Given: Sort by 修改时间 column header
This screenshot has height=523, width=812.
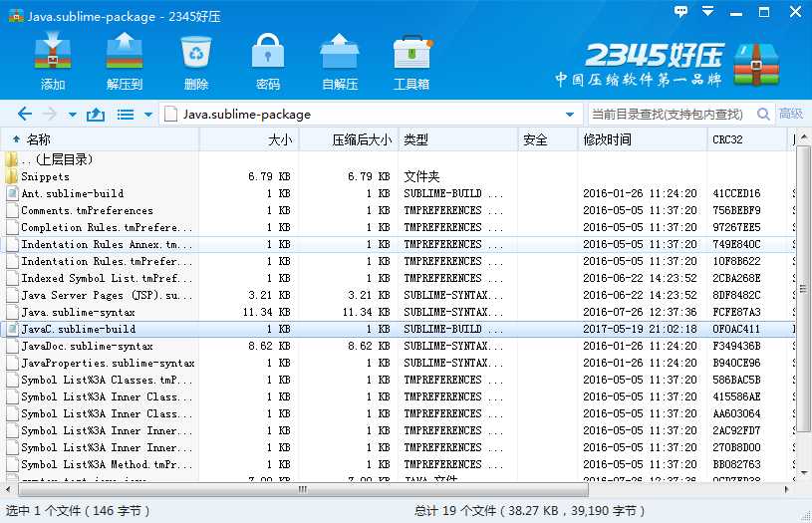Looking at the screenshot, I should [x=643, y=139].
